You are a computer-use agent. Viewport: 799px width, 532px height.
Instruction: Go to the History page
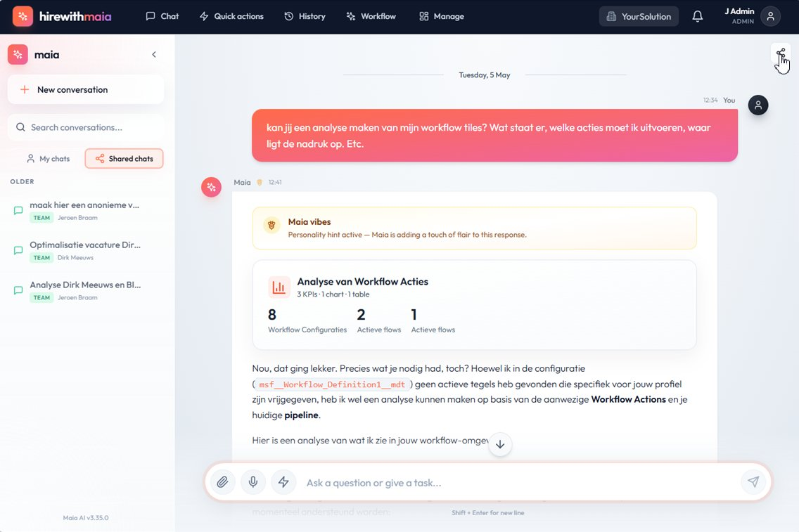(305, 16)
